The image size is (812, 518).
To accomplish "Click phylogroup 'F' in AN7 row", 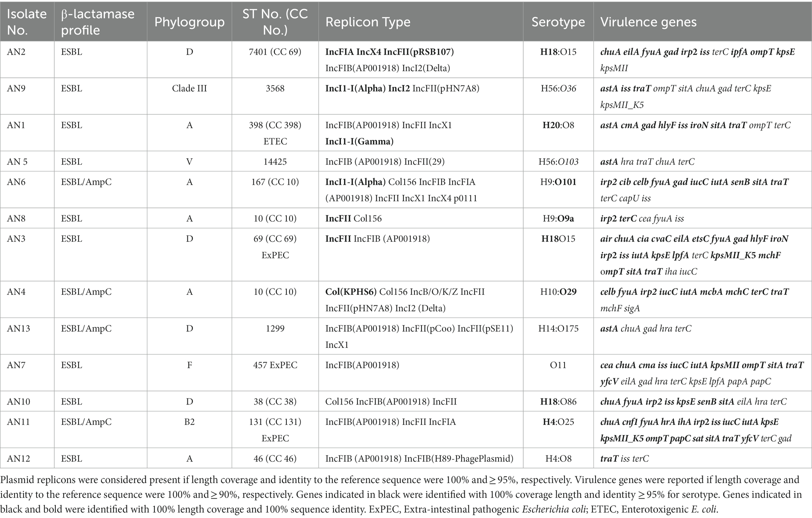I will click(x=189, y=365).
